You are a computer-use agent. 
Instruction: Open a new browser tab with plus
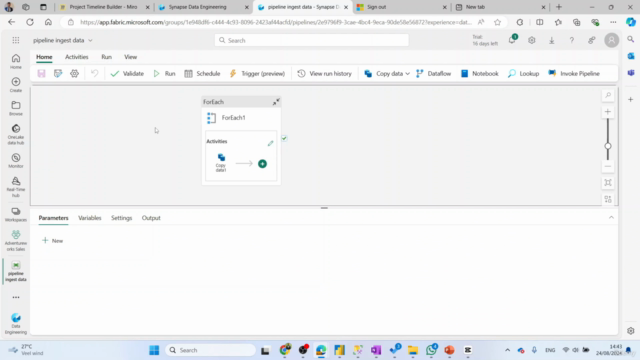[559, 7]
